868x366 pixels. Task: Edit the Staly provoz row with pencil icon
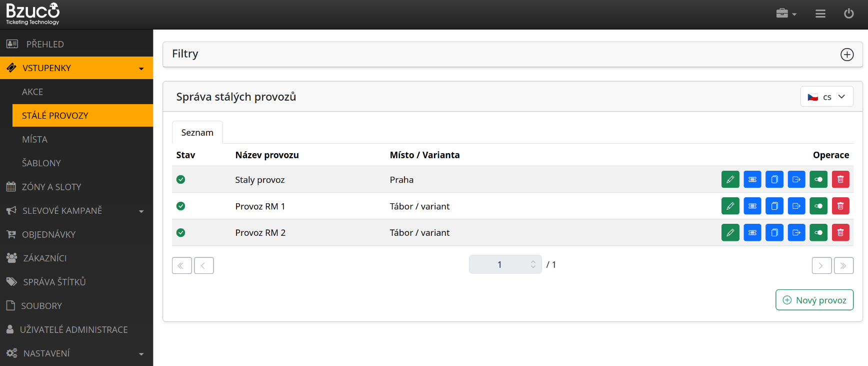pyautogui.click(x=730, y=179)
